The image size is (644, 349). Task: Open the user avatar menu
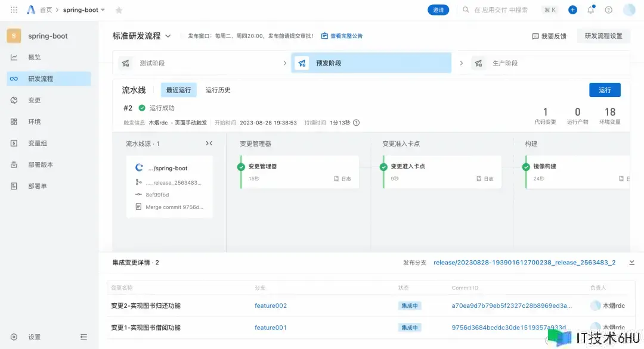629,10
